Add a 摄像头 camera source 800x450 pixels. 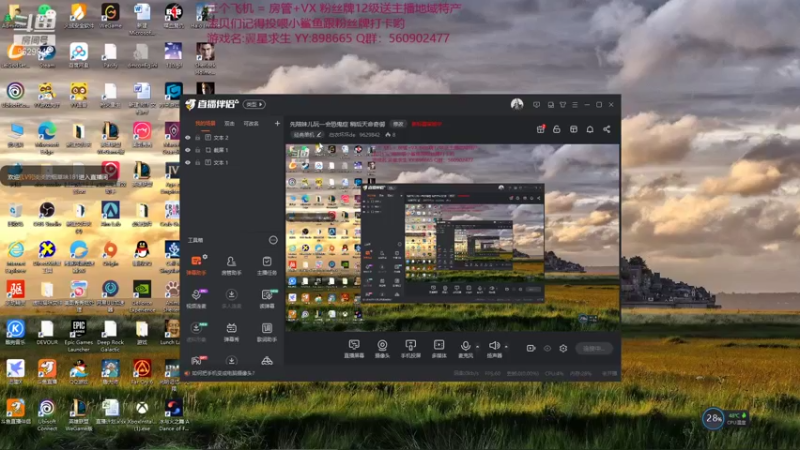382,348
